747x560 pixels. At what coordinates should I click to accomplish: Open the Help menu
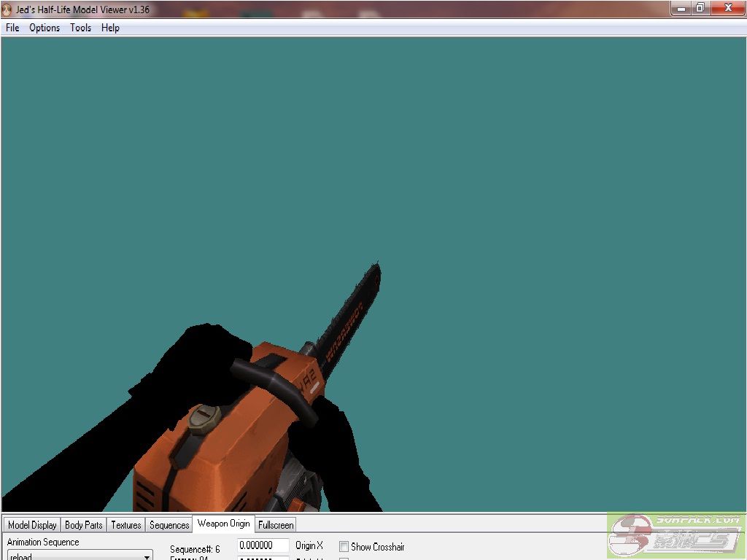110,28
